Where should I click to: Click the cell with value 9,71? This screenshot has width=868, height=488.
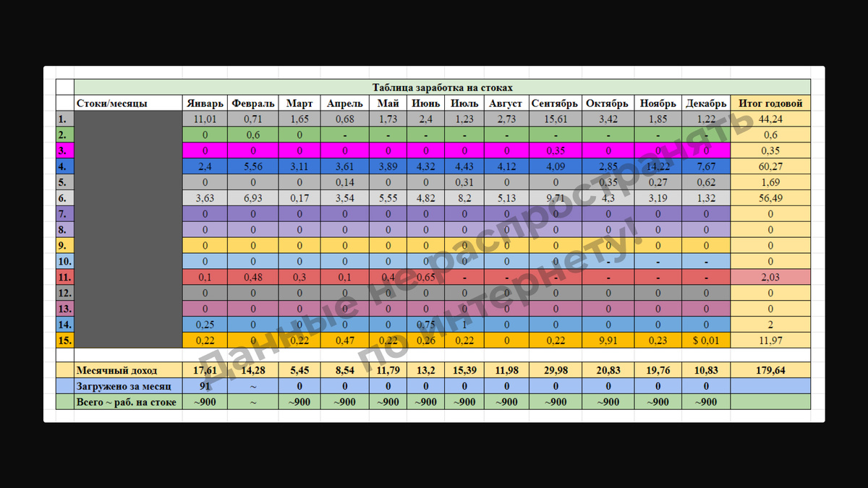tap(555, 198)
